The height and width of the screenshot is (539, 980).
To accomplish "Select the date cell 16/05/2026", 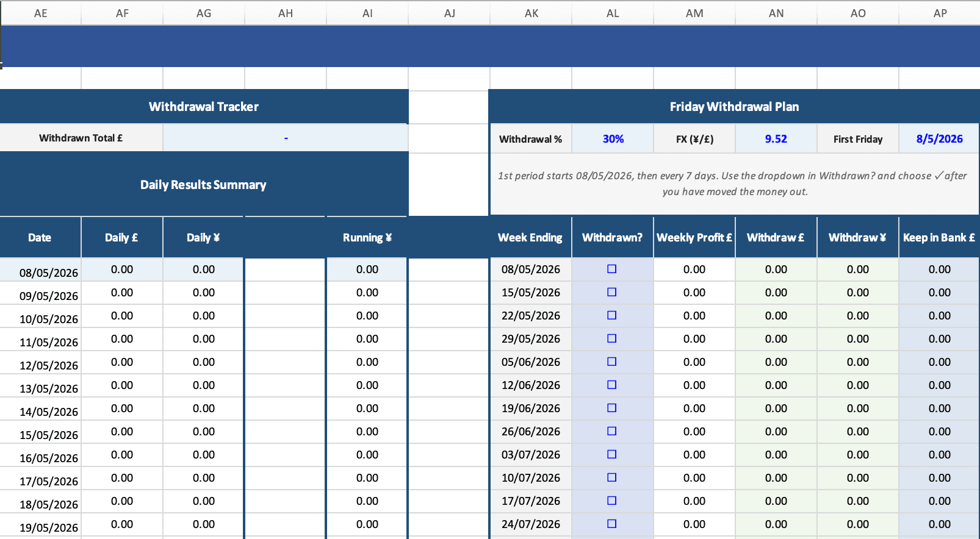I will pos(40,455).
